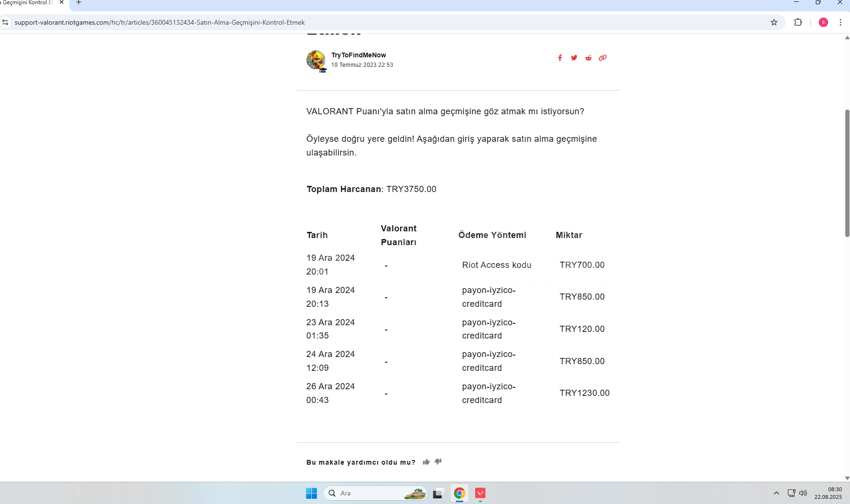Open the clock and date 22.08.2025
Screen dimensions: 850x504
pyautogui.click(x=828, y=493)
